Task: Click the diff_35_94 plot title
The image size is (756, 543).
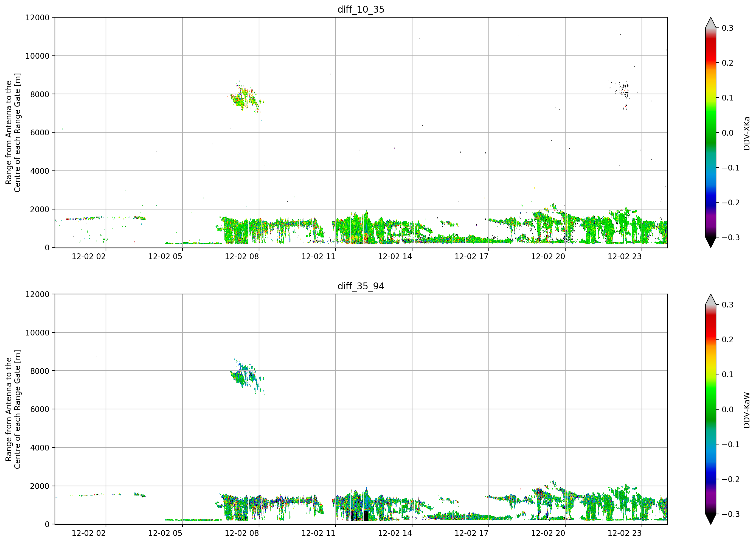Action: (x=361, y=286)
